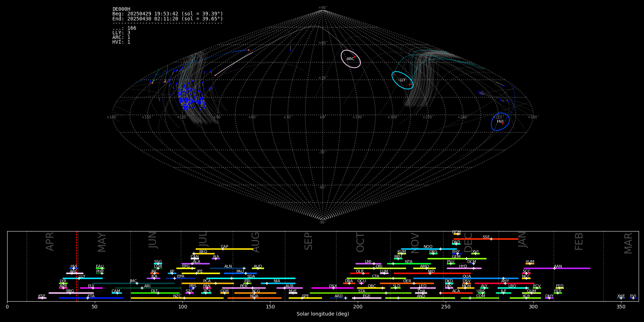This screenshot has height=322, width=644.
Task: Select the ARC bar in timeline
Action: pyautogui.click(x=75, y=273)
